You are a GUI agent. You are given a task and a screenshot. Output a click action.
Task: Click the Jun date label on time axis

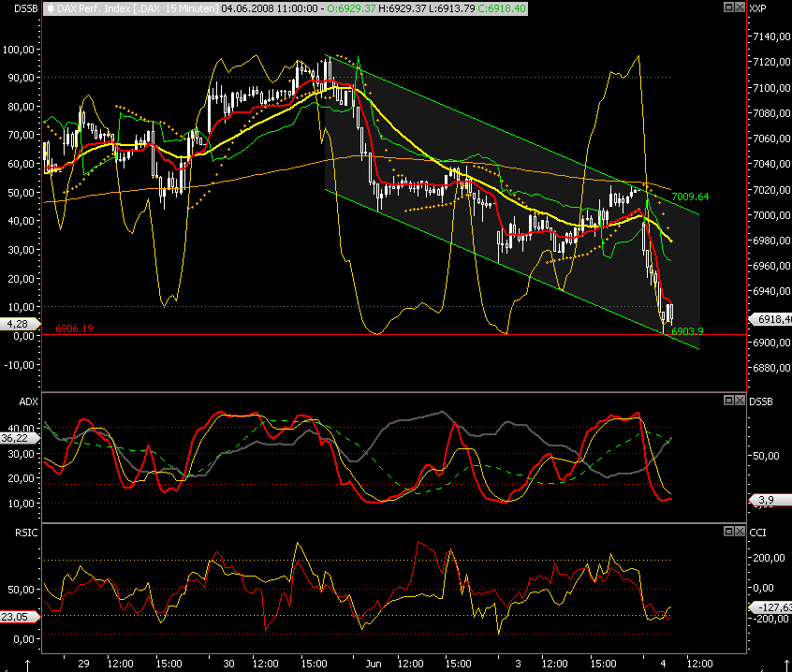click(374, 664)
